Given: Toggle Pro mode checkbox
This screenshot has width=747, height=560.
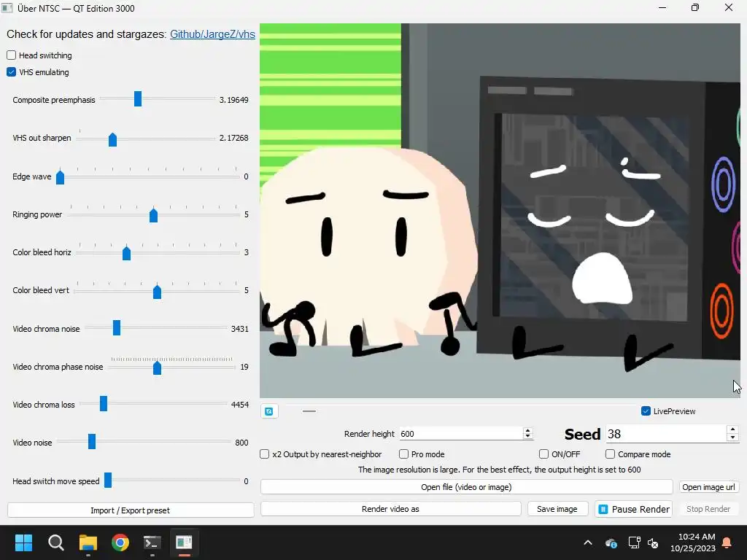Looking at the screenshot, I should click(403, 454).
